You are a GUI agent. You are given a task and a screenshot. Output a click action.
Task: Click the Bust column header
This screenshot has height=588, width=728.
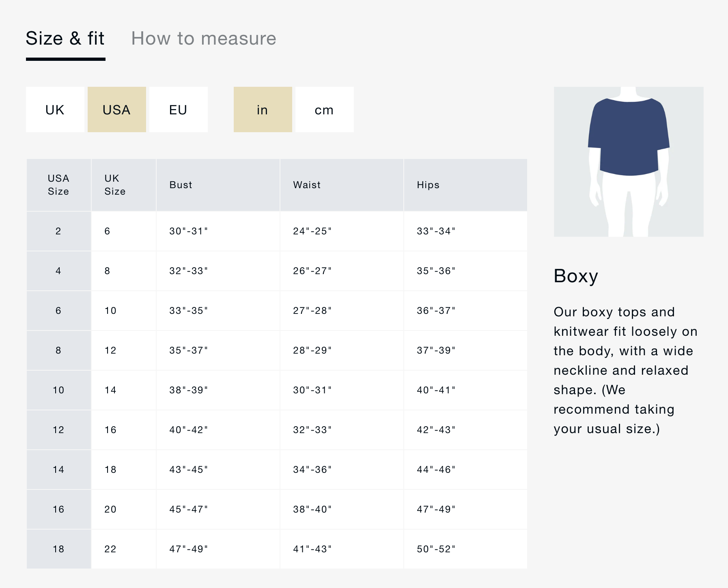tap(181, 185)
